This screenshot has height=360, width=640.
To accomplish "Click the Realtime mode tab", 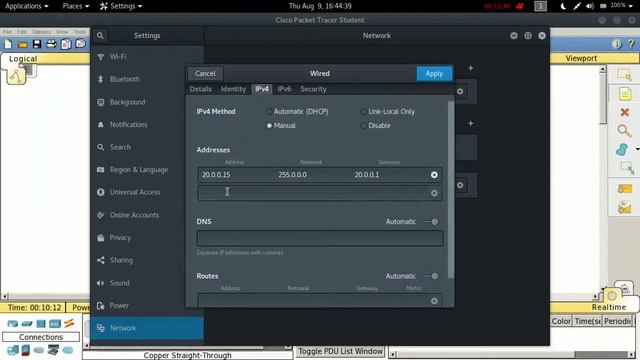I will click(609, 307).
